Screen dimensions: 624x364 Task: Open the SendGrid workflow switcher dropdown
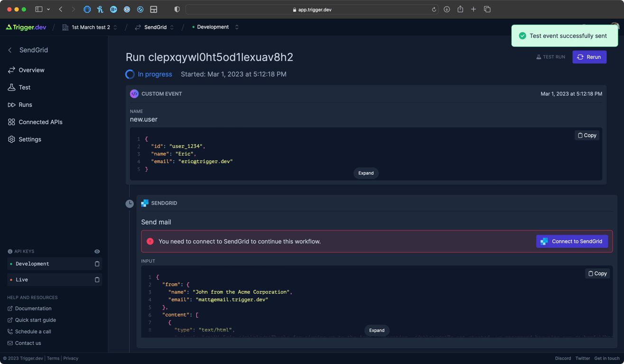coord(155,27)
